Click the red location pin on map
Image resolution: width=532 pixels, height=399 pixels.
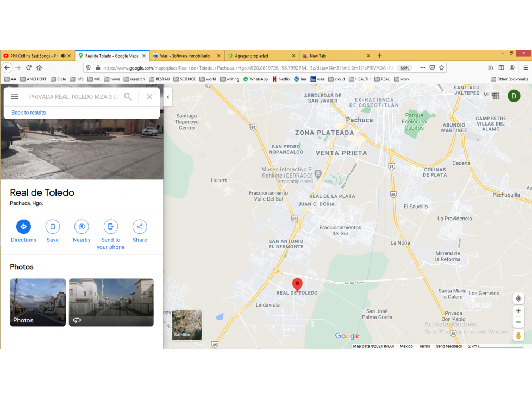point(297,285)
